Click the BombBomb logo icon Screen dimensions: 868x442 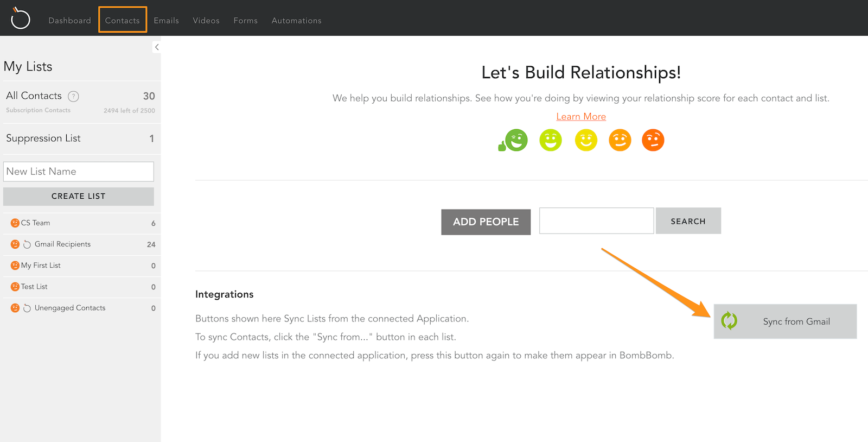tap(21, 18)
